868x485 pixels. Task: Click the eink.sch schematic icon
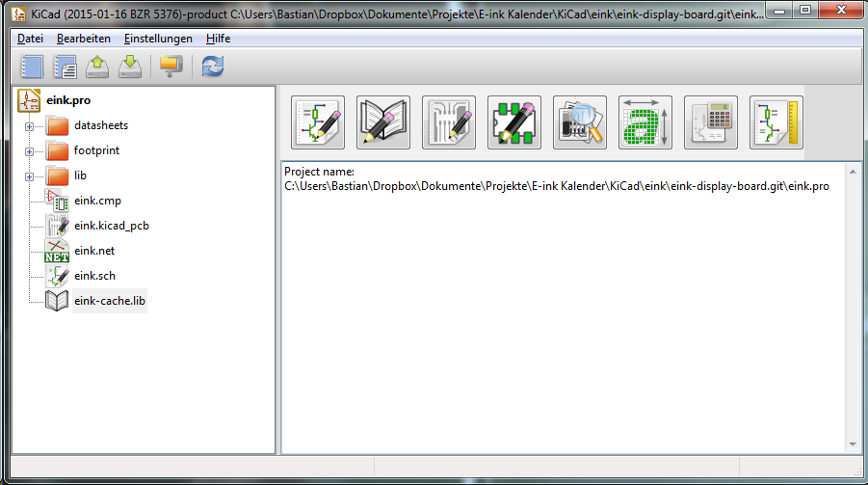(x=57, y=276)
